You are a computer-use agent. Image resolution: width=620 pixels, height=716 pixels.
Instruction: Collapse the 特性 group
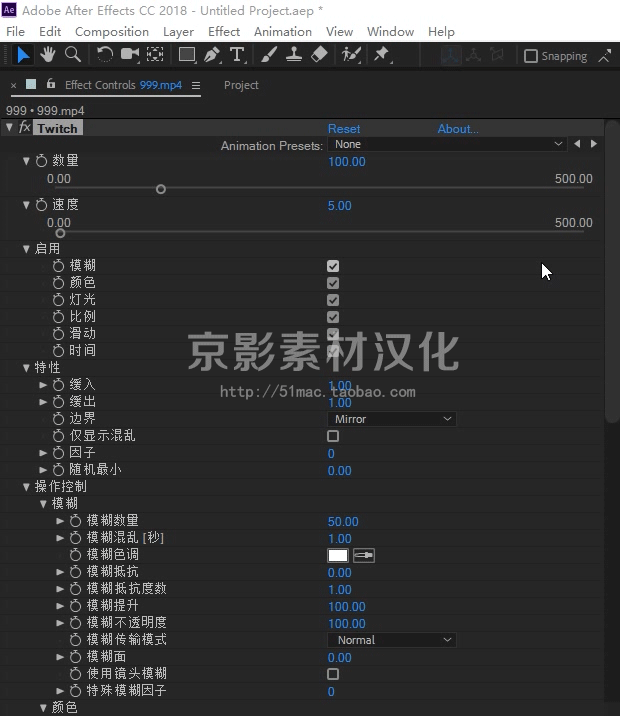26,368
